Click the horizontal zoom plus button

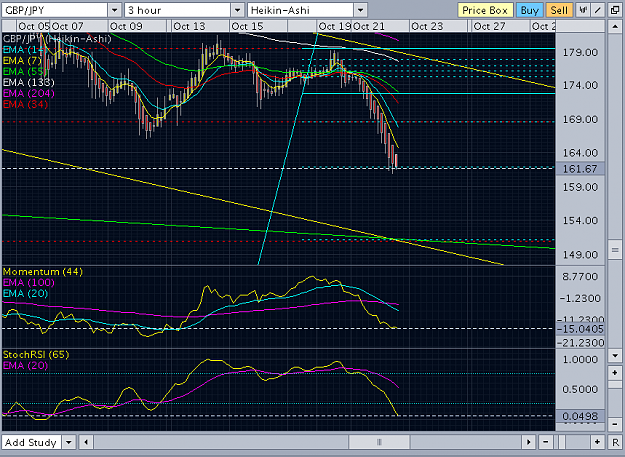(x=597, y=442)
